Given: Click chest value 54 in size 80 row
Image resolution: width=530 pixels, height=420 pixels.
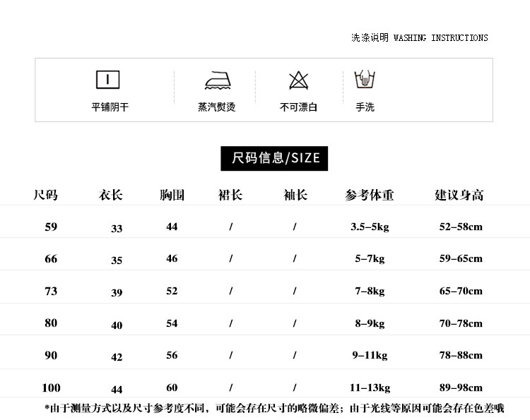Looking at the screenshot, I should click(172, 323).
